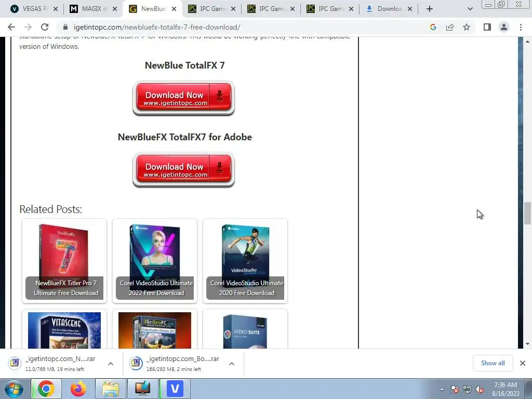This screenshot has width=532, height=399.
Task: Go back to the previous page
Action: 11,27
